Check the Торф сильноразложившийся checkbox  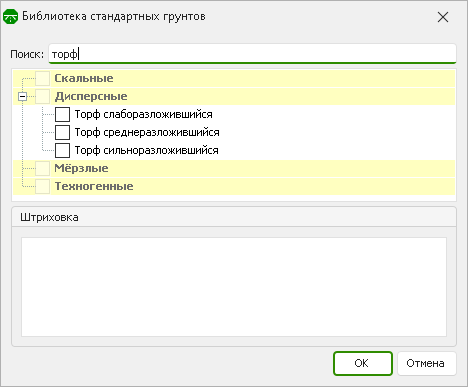tap(62, 150)
